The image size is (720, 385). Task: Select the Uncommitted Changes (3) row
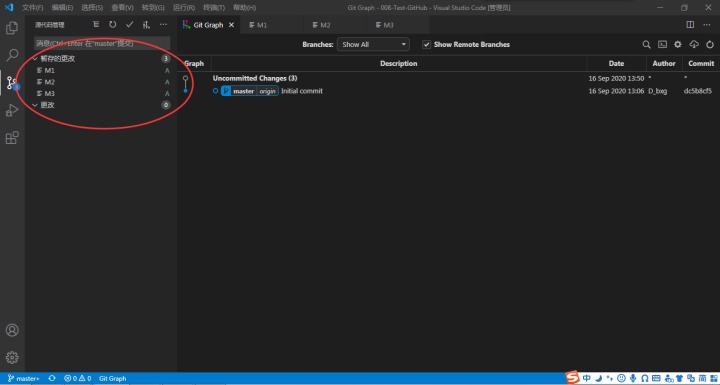click(448, 79)
